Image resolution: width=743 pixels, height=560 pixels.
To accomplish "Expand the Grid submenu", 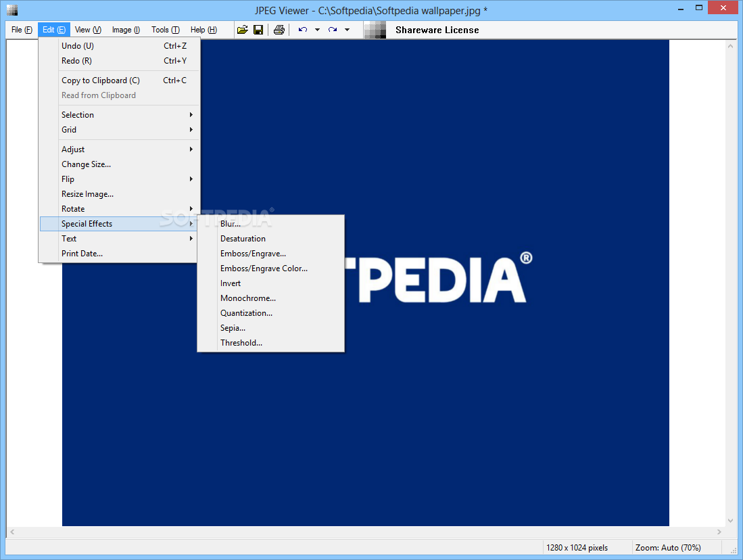I will (x=120, y=130).
